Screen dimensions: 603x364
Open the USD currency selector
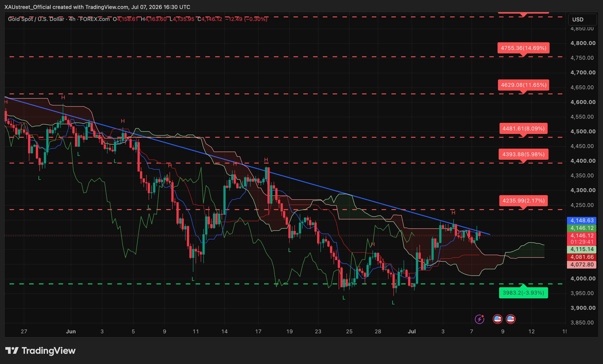coord(582,19)
